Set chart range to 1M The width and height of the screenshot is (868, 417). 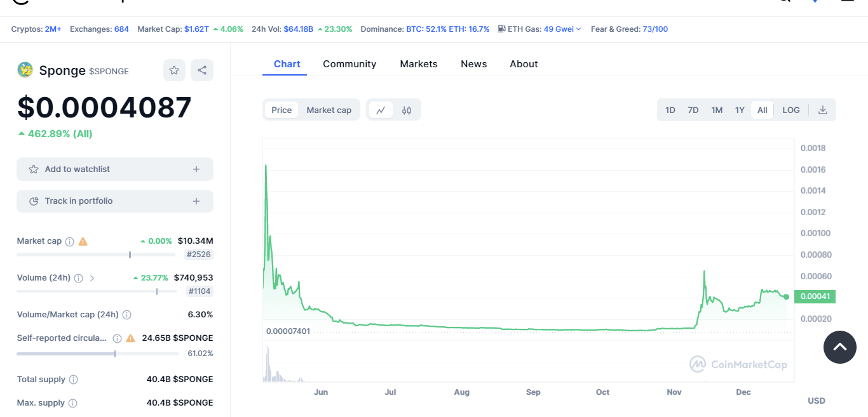717,110
